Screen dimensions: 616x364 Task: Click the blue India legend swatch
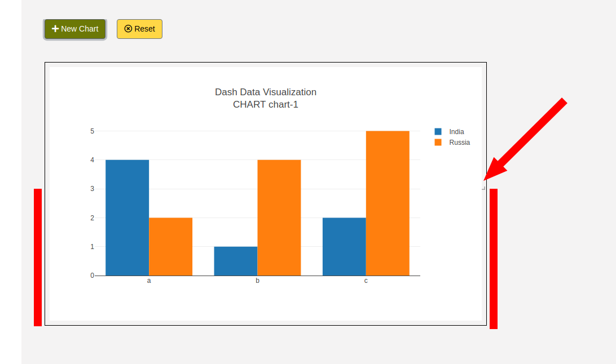pyautogui.click(x=438, y=132)
